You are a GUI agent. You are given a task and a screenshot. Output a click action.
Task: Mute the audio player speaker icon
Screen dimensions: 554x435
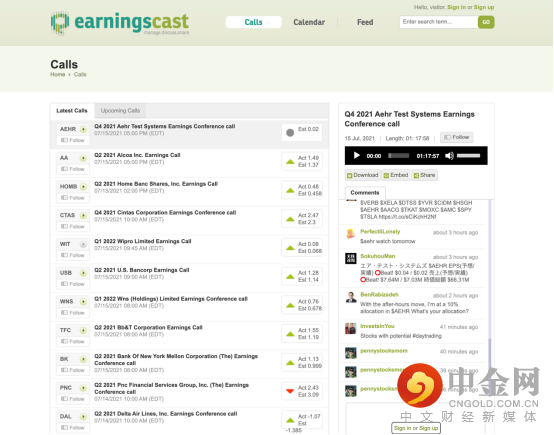pyautogui.click(x=449, y=156)
